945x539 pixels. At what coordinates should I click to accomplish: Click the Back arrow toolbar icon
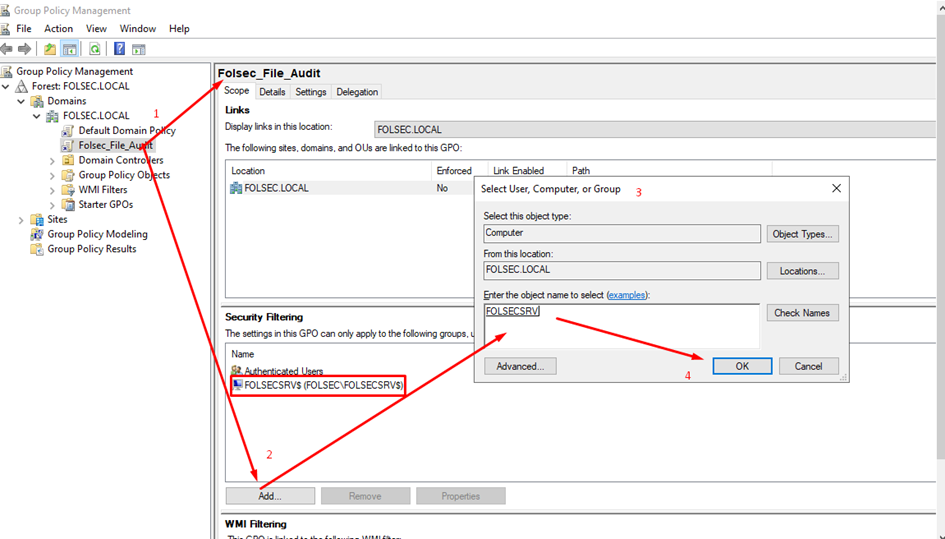(x=7, y=49)
